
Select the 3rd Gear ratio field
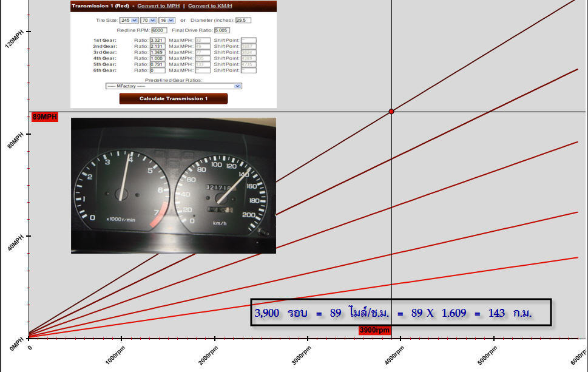(157, 52)
